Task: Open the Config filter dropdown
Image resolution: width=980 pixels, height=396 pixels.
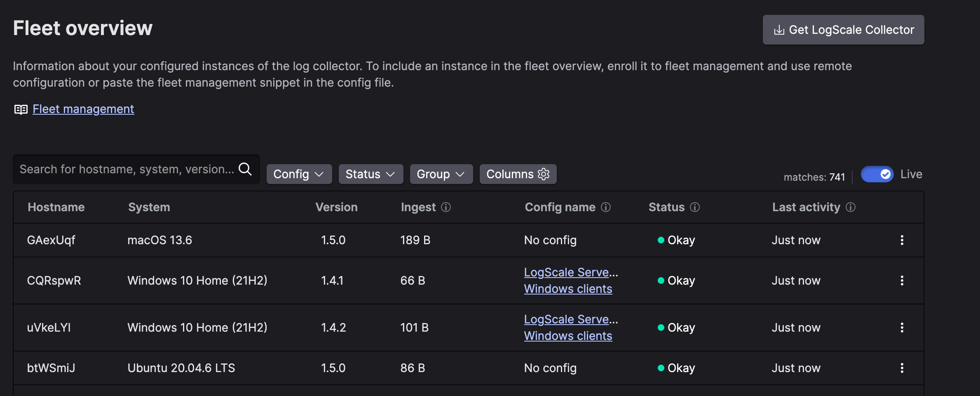Action: tap(299, 174)
